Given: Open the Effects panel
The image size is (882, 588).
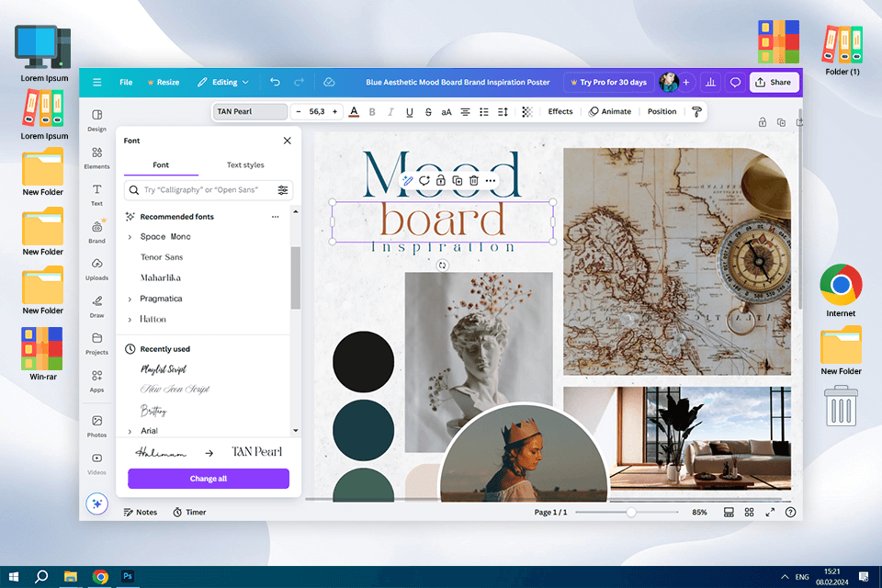Looking at the screenshot, I should 560,111.
